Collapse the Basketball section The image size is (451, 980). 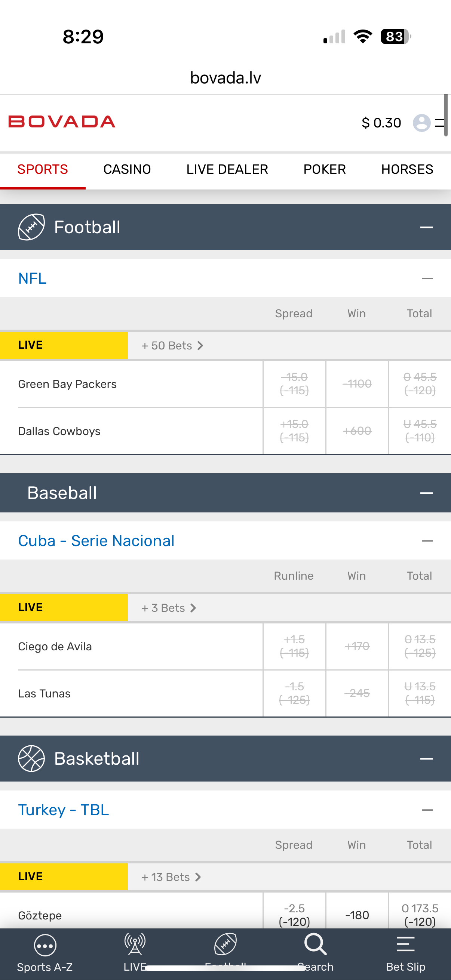point(426,759)
